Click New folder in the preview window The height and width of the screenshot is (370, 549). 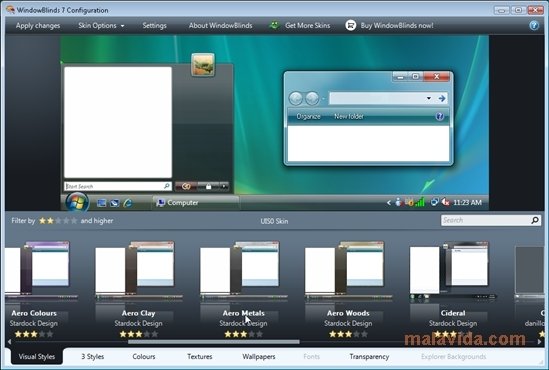pos(349,116)
